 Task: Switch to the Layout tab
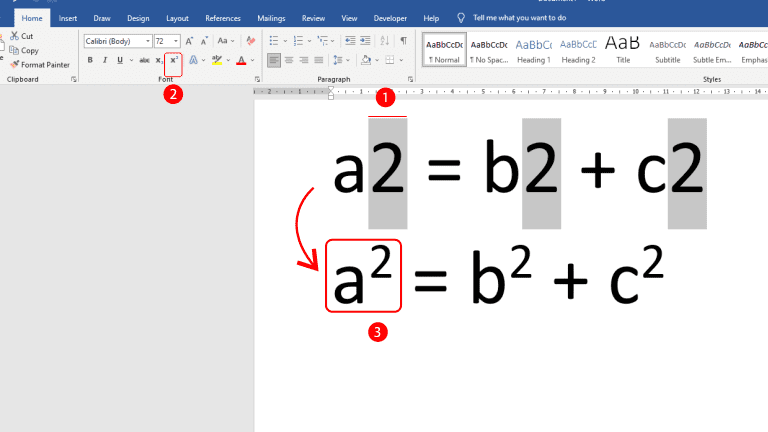click(177, 18)
